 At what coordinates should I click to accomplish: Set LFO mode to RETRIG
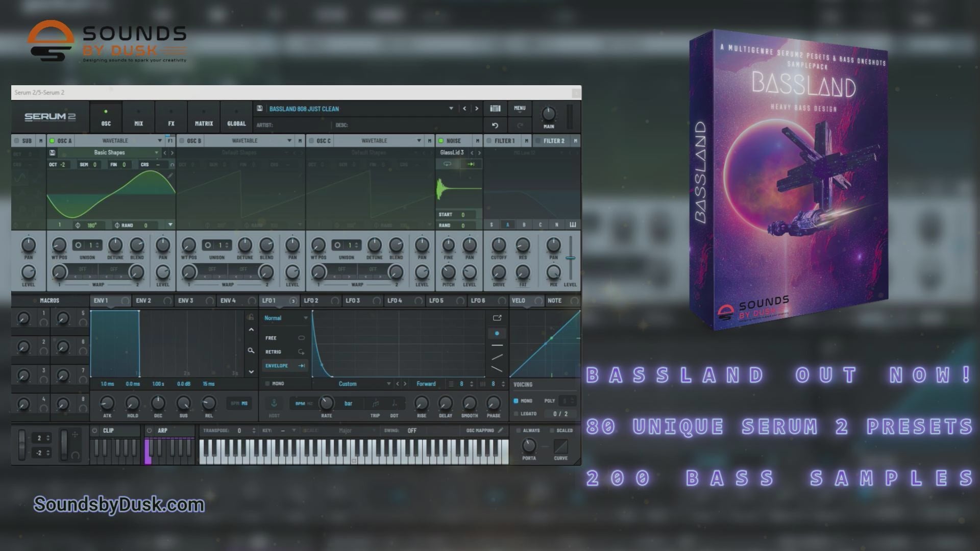pos(285,352)
